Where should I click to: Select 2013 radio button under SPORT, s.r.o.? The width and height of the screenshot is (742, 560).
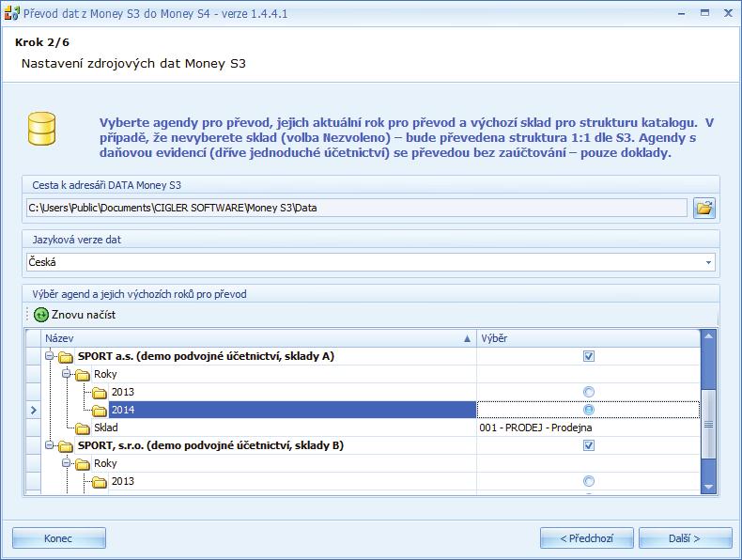(x=589, y=481)
